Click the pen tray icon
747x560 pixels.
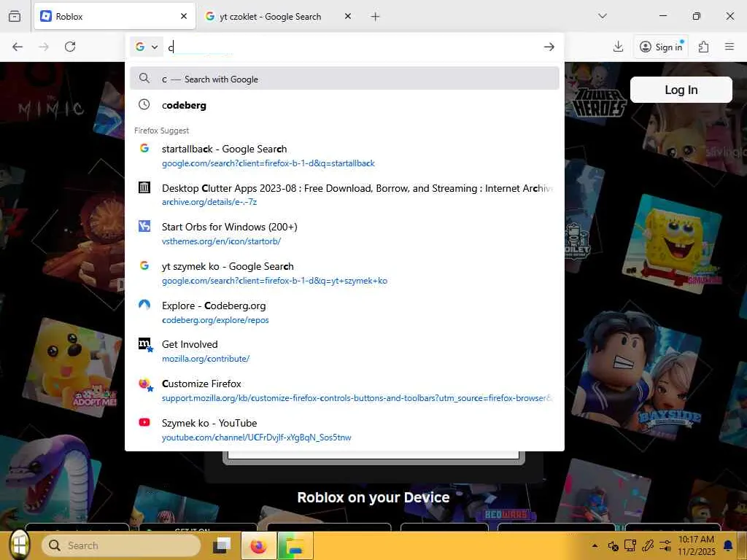pyautogui.click(x=648, y=545)
